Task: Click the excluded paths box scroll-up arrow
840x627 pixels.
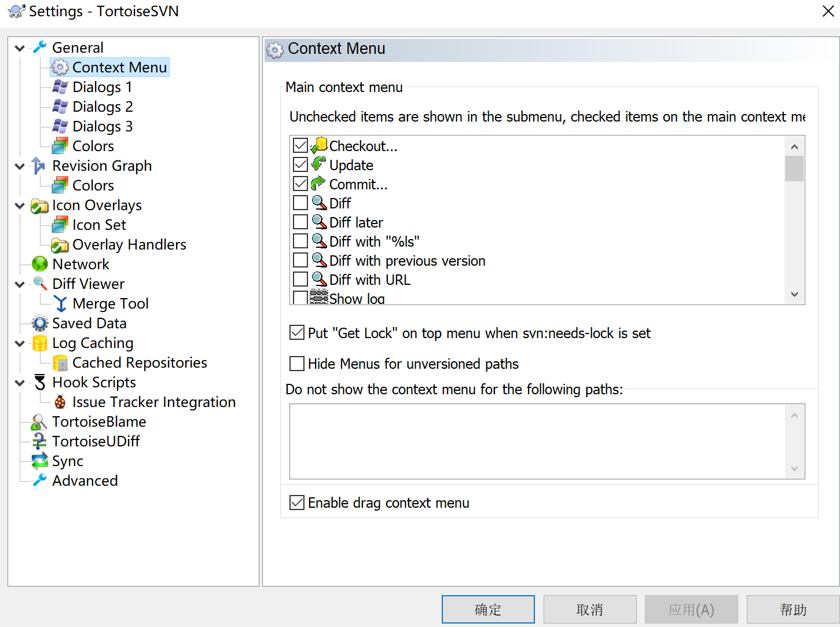Action: click(794, 415)
